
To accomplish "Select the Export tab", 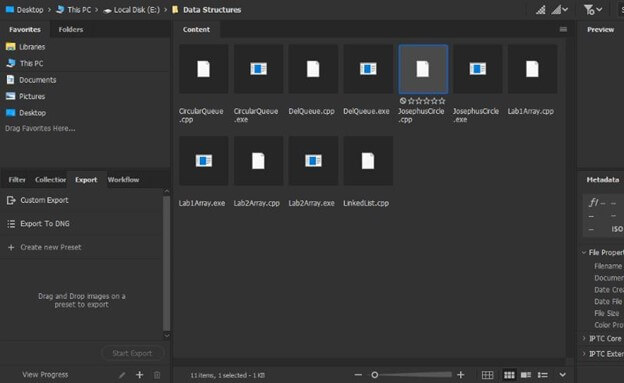I will tap(86, 180).
